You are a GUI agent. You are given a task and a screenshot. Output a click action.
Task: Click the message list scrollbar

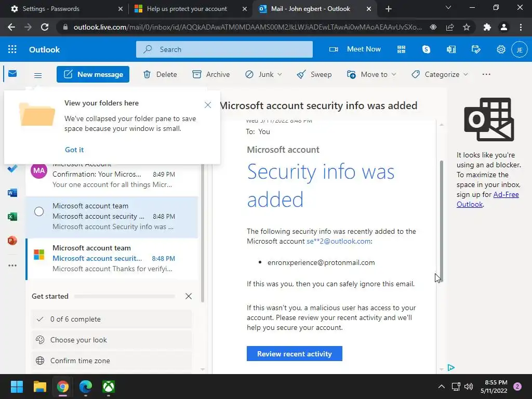[x=203, y=233]
